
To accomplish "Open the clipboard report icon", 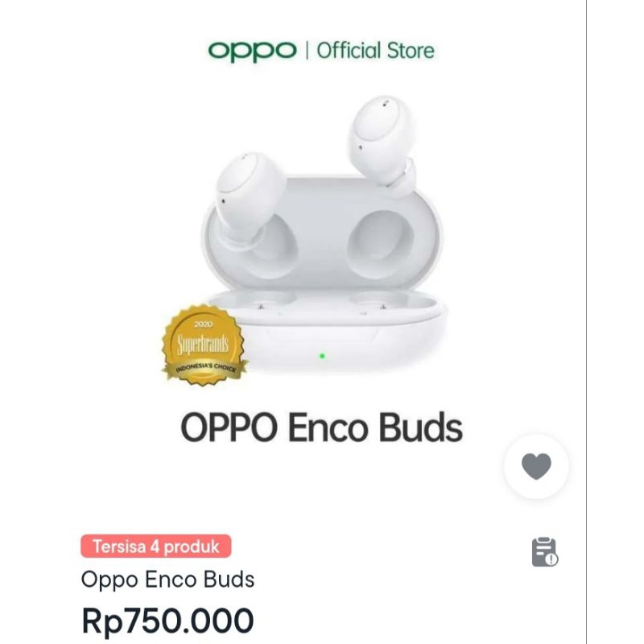I will coord(544,551).
